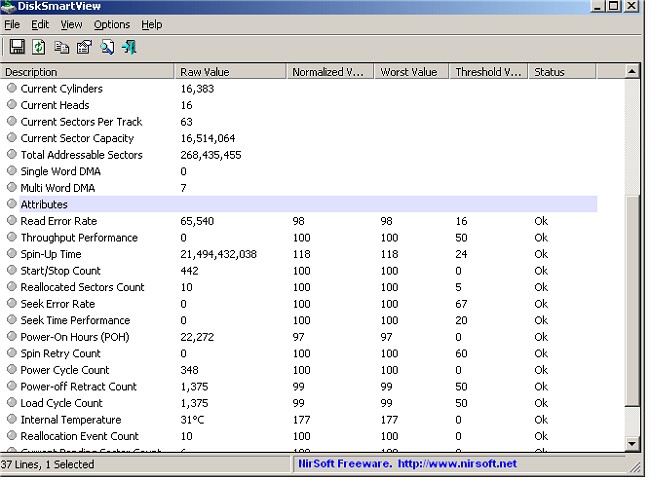Open the File menu
The image size is (650, 480).
tap(12, 24)
